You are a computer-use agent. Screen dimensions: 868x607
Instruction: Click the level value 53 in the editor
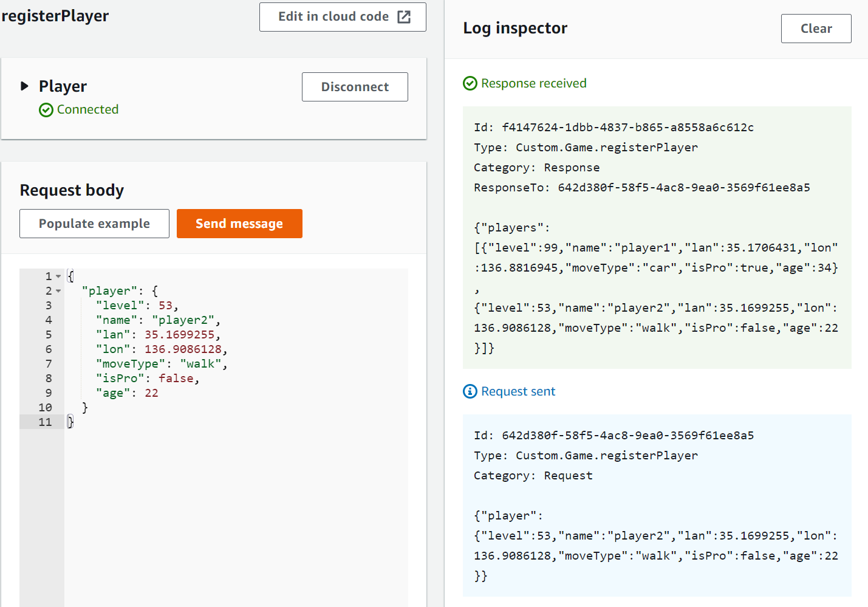[165, 306]
